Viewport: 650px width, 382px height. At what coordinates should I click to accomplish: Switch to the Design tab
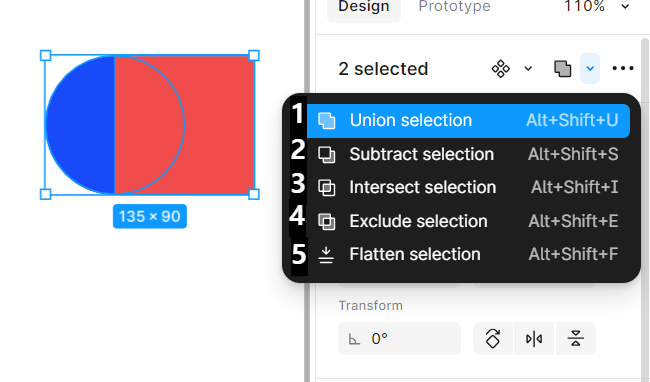point(364,7)
